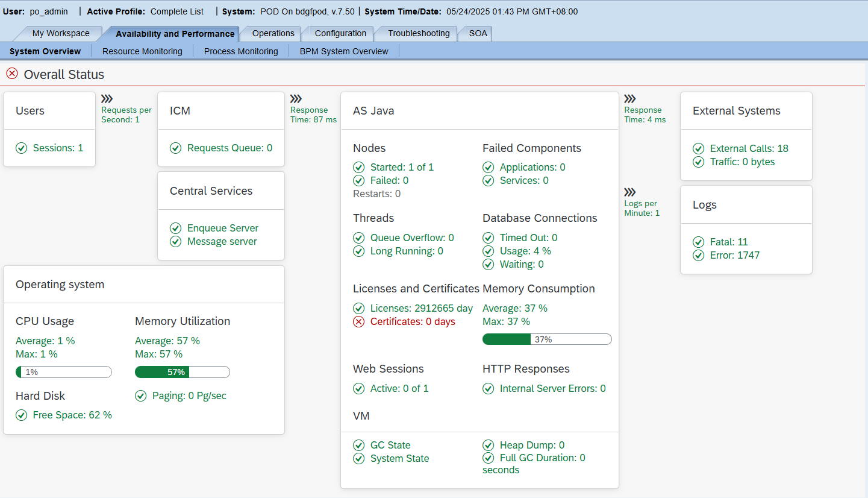Click the status icon for Internal Server Errors

[489, 388]
